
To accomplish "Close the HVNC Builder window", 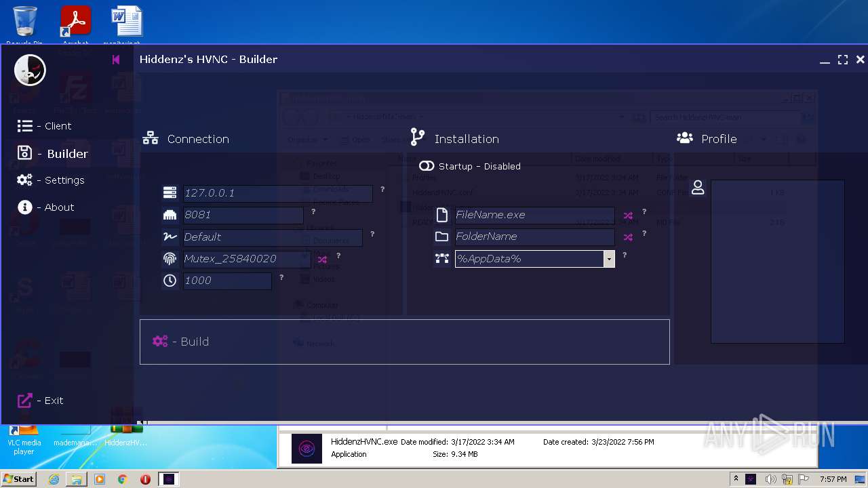I will pos(860,60).
